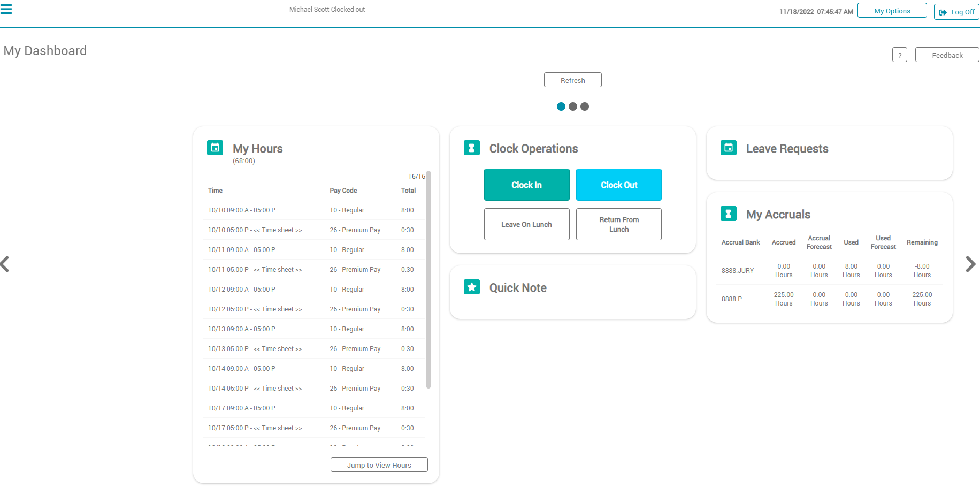This screenshot has width=980, height=495.
Task: Open the help question mark button
Action: pos(900,55)
